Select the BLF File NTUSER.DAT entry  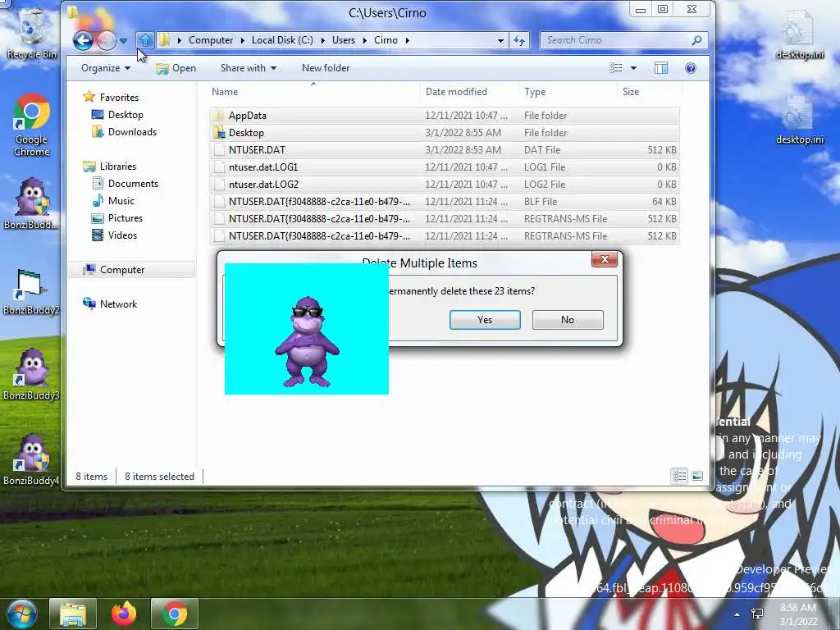444,202
